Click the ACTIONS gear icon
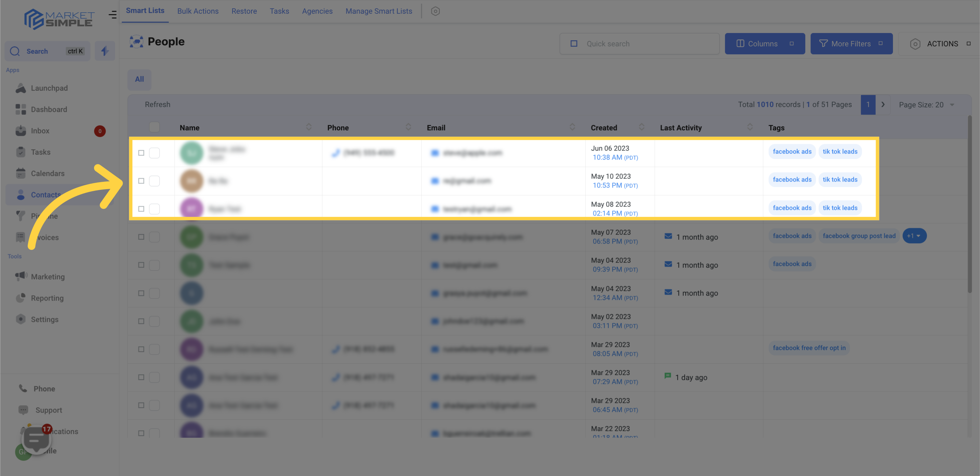The image size is (980, 476). [x=915, y=44]
